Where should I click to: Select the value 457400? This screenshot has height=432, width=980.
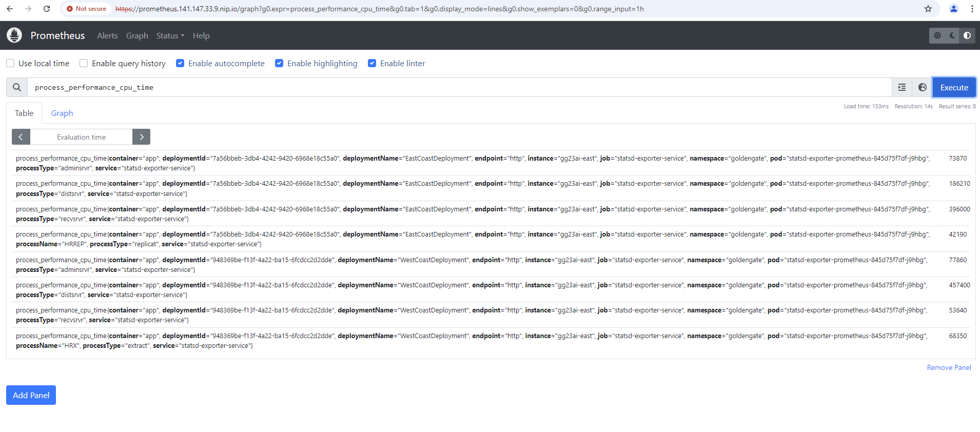coord(959,285)
